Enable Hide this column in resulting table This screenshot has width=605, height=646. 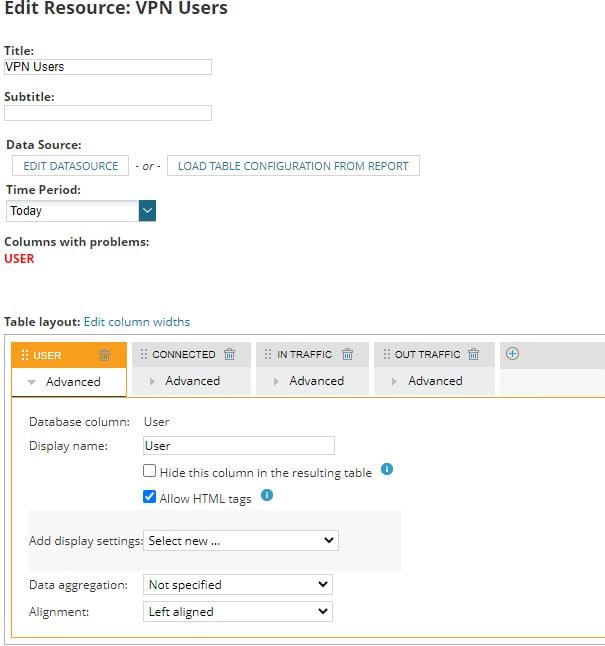(150, 471)
